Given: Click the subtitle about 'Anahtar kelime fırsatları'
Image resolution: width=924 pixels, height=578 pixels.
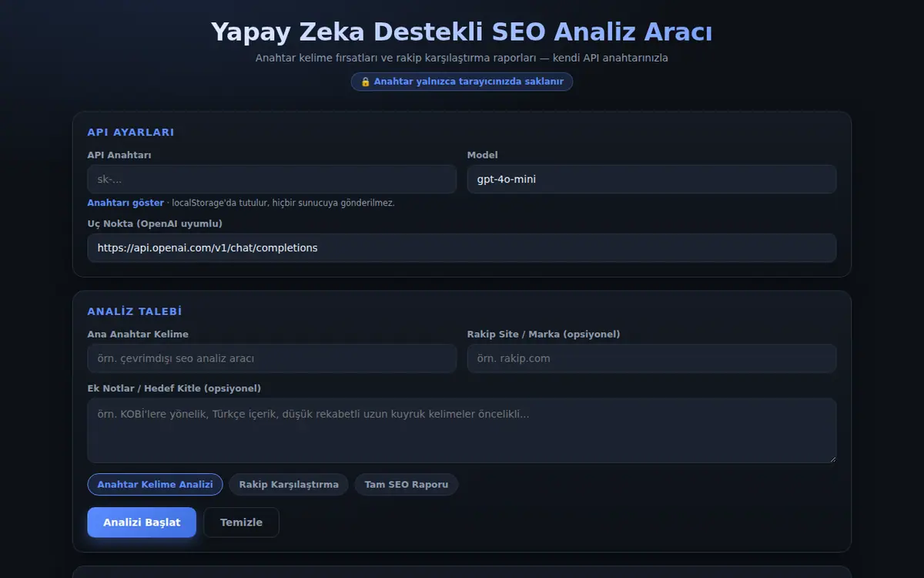Looking at the screenshot, I should 462,58.
